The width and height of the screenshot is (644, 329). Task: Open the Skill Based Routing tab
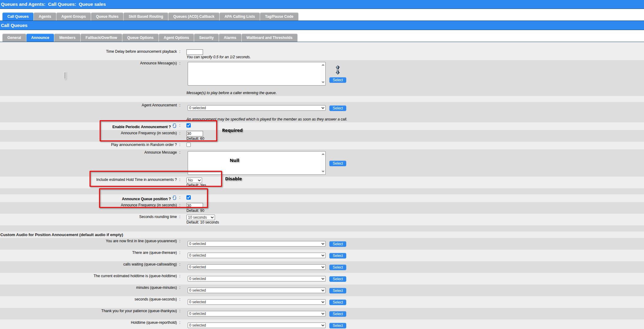146,17
